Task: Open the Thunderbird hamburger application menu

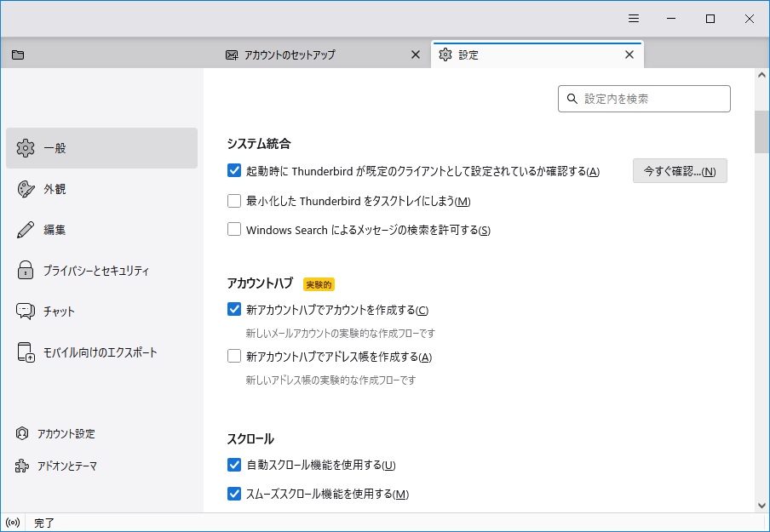Action: [634, 19]
